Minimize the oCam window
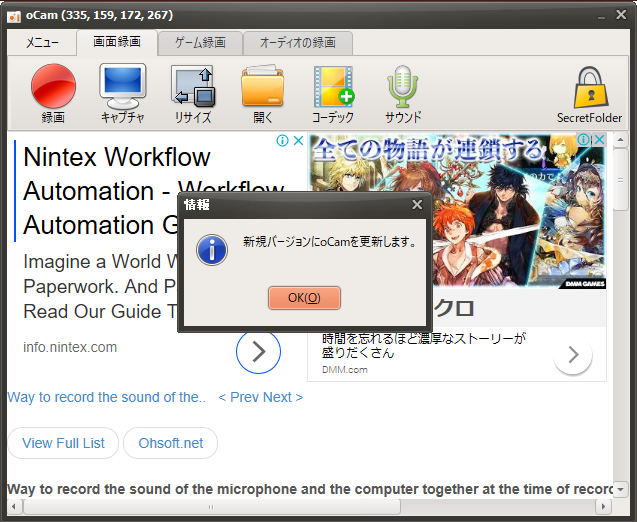 (601, 16)
